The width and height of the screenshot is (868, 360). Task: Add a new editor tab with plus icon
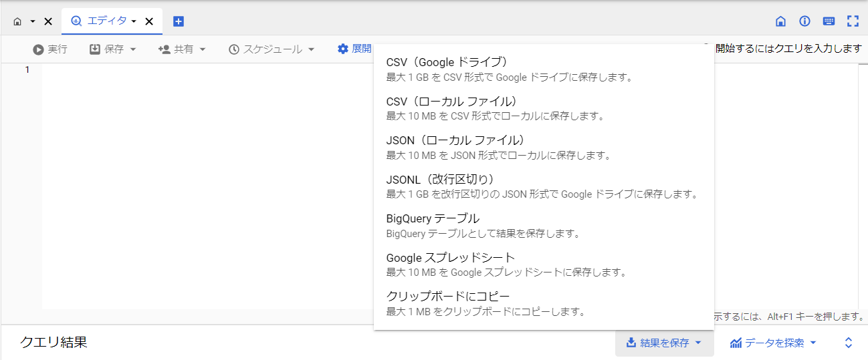[x=179, y=21]
